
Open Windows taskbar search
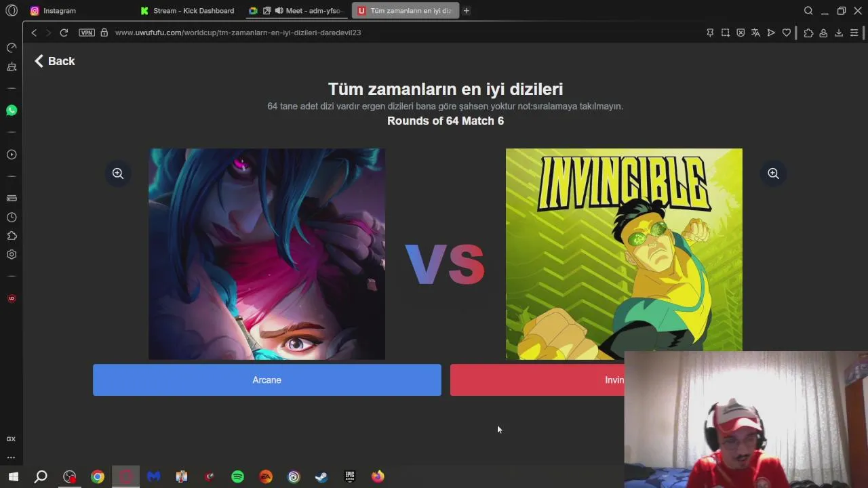[41, 476]
